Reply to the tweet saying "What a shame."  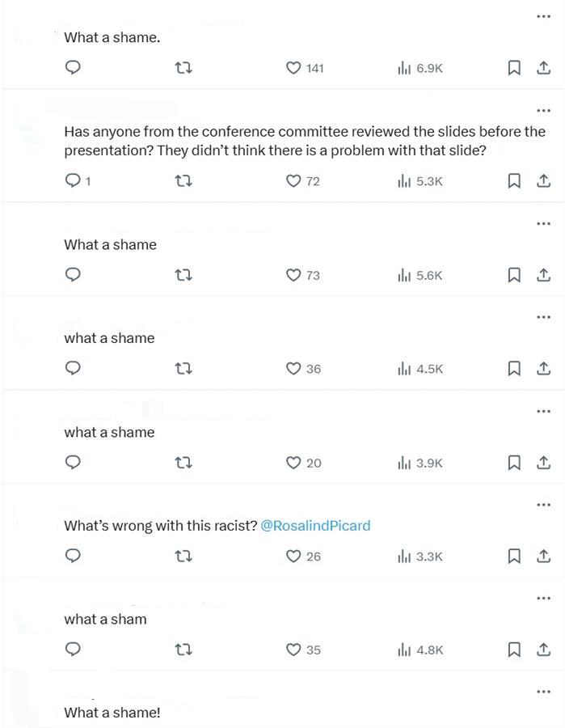click(73, 68)
